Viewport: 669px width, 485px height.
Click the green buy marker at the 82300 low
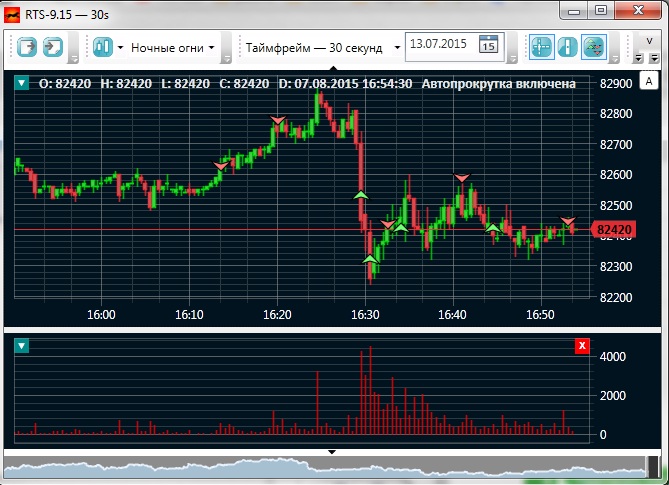tap(370, 258)
